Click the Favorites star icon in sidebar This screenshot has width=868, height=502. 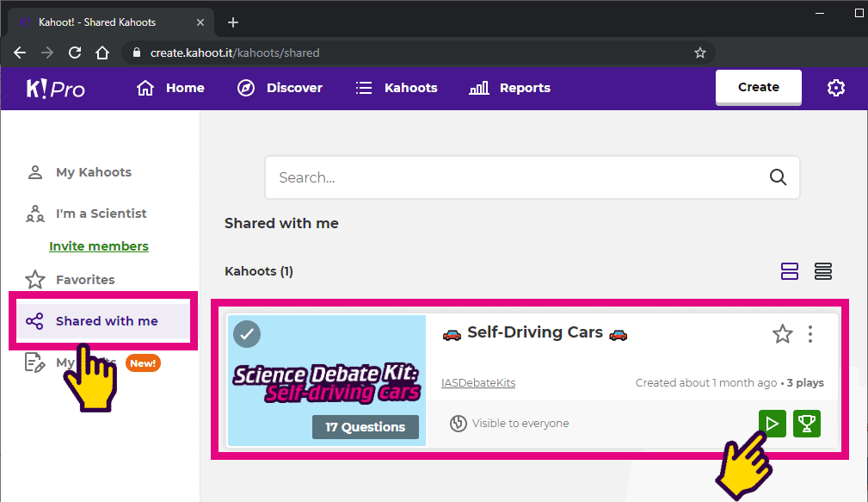click(35, 280)
